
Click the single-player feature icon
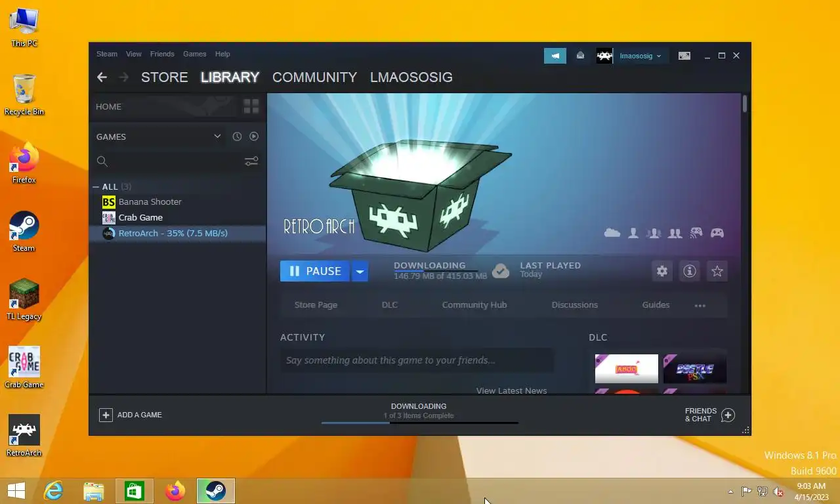[x=633, y=233]
